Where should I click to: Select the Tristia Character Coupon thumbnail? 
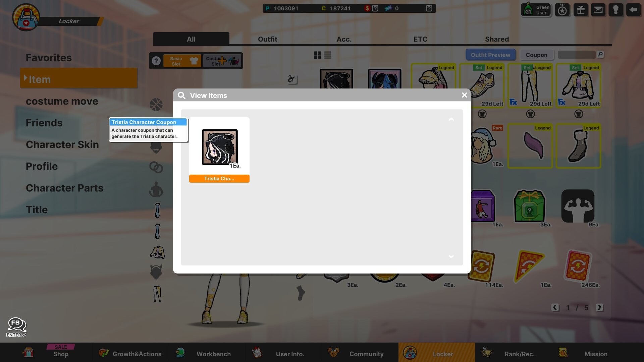coord(219,147)
